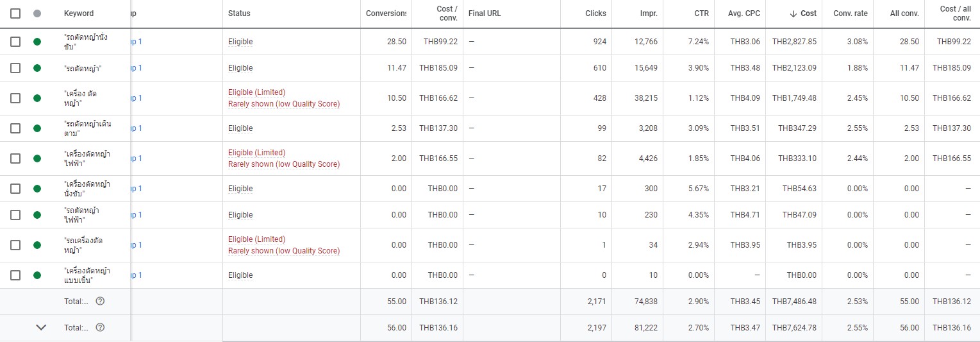Open status details for "Rarely shown" on third row
Viewport: 980px width, 342px height.
pyautogui.click(x=284, y=104)
